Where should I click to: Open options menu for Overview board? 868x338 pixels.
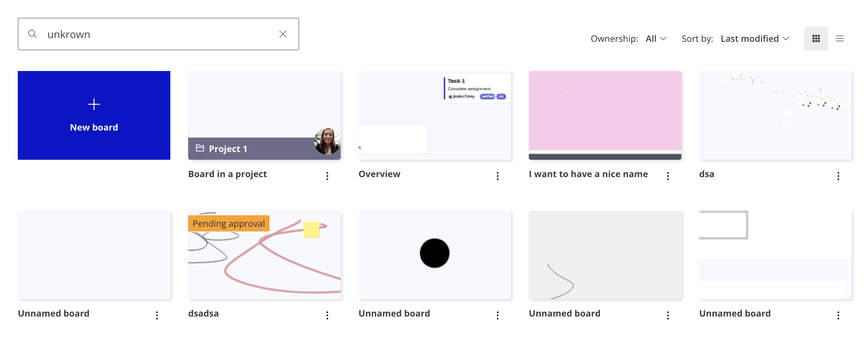coord(498,176)
